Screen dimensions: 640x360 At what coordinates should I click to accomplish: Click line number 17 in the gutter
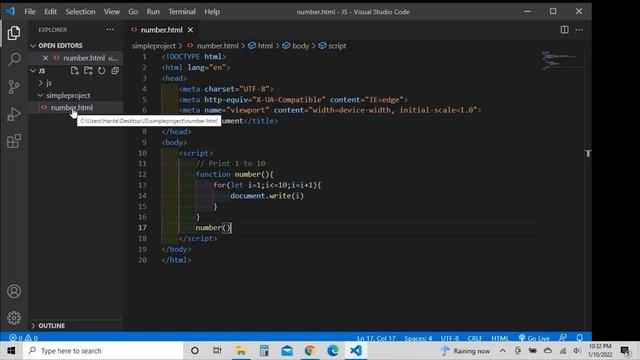(x=142, y=228)
